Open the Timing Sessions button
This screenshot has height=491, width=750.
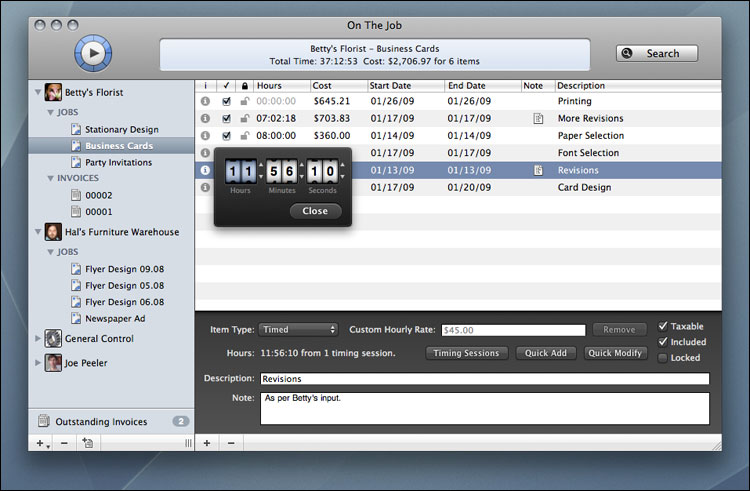point(468,353)
